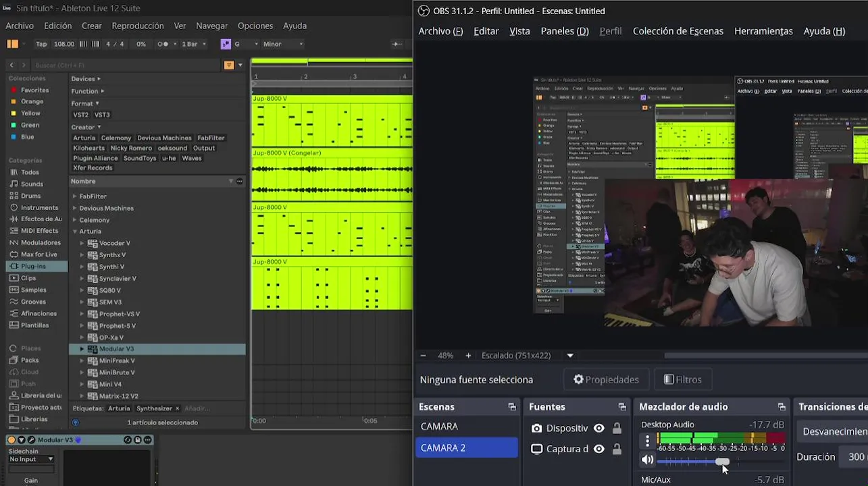Viewport: 868px width, 486px height.
Task: Toggle the Ableton metronome button
Action: [x=163, y=44]
